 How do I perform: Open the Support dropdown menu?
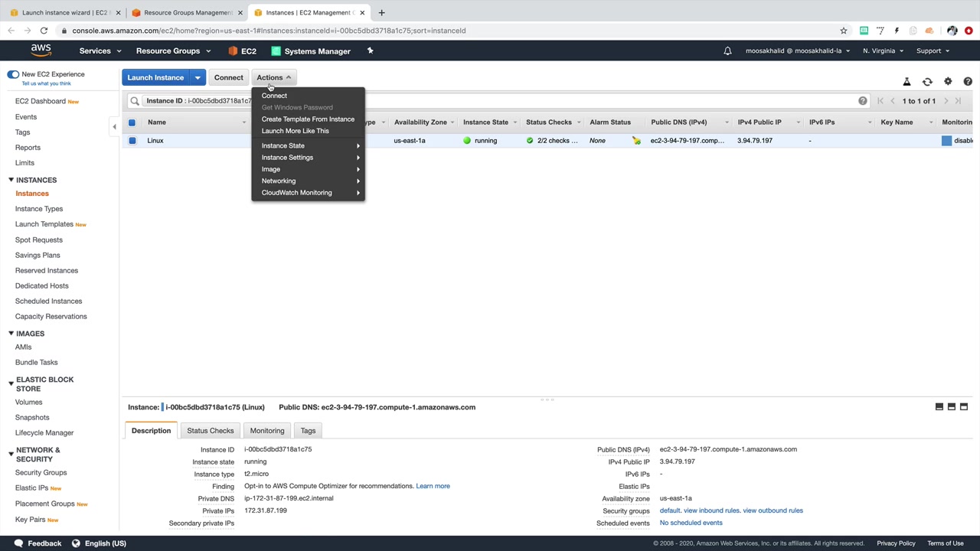933,51
